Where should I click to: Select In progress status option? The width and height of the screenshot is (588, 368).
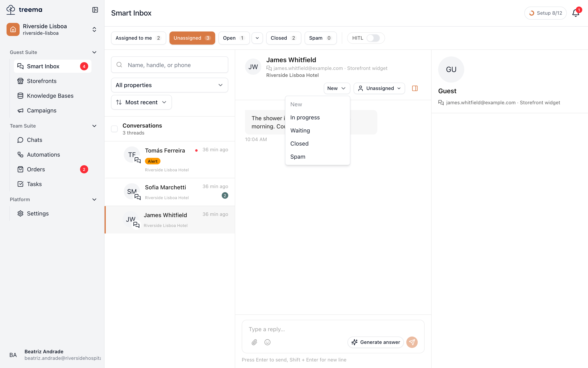317,118
